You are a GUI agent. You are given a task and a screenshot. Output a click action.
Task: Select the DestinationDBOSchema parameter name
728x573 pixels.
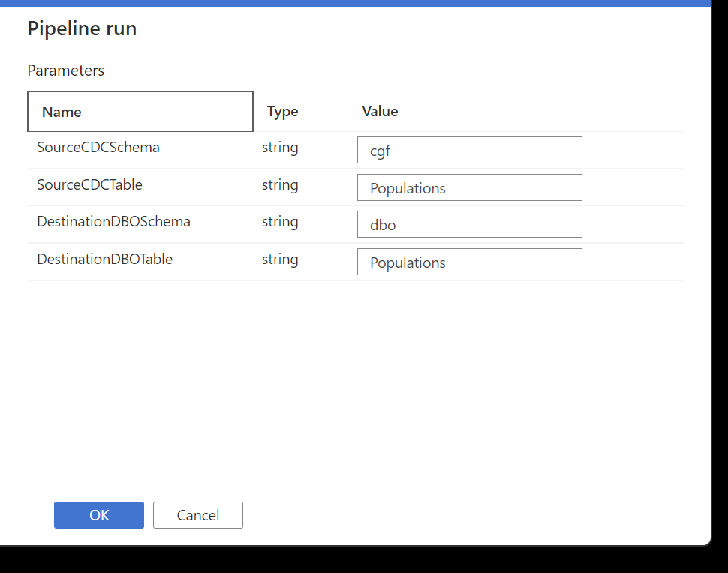[x=114, y=222]
